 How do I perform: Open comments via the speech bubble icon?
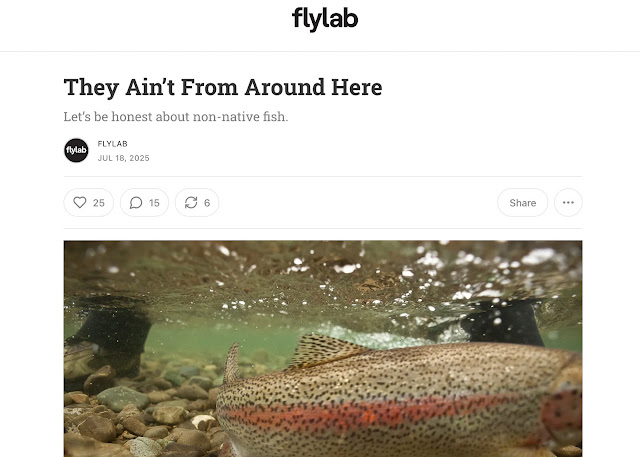pos(136,202)
